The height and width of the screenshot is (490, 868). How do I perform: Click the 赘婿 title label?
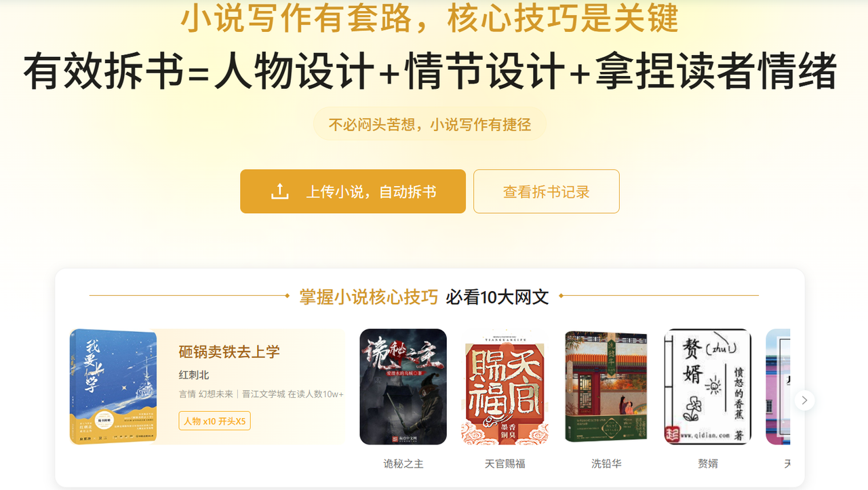pos(707,464)
